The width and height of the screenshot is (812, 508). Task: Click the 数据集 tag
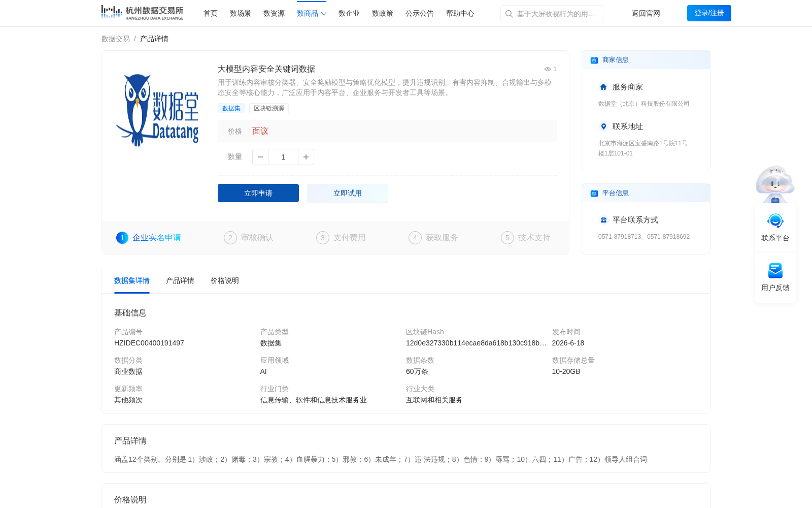(x=231, y=108)
